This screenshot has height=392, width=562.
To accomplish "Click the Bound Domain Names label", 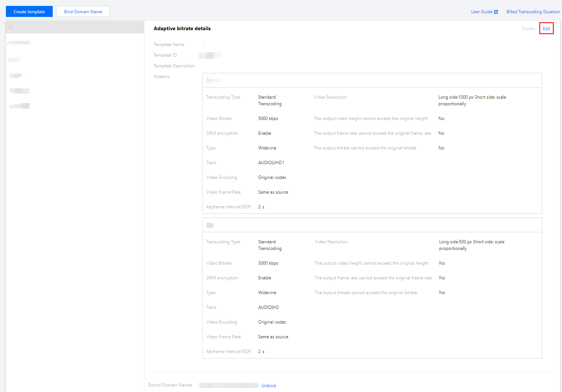I will pyautogui.click(x=170, y=385).
